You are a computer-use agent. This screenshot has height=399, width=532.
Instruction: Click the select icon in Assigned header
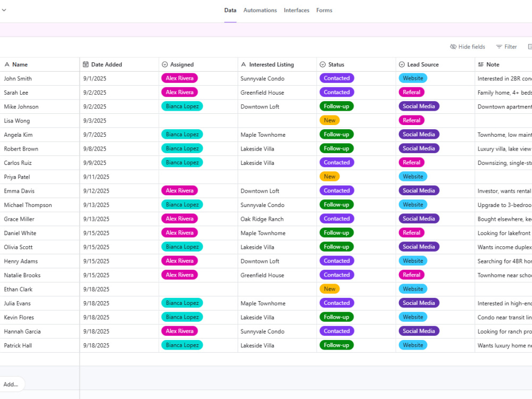(165, 64)
